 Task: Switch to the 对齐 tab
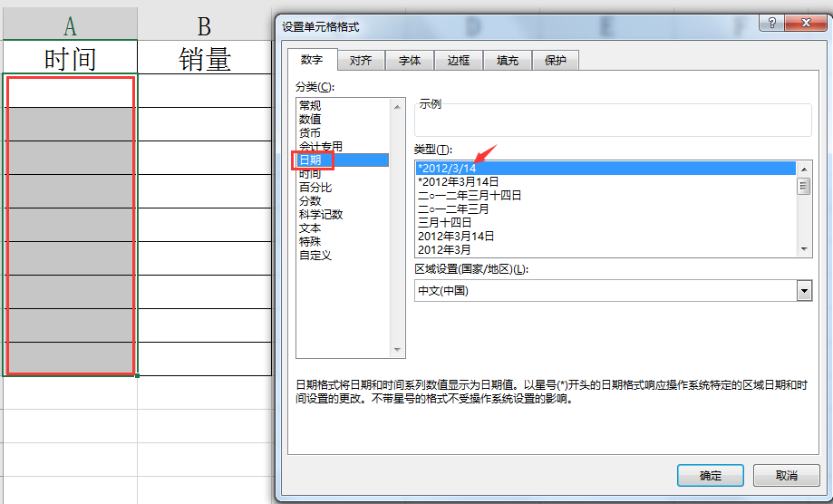click(x=361, y=61)
